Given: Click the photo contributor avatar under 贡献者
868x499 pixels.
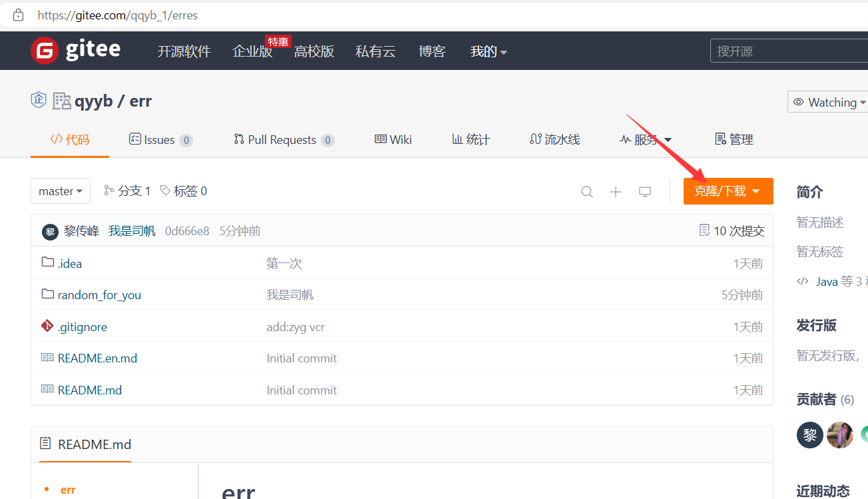Looking at the screenshot, I should pyautogui.click(x=840, y=435).
